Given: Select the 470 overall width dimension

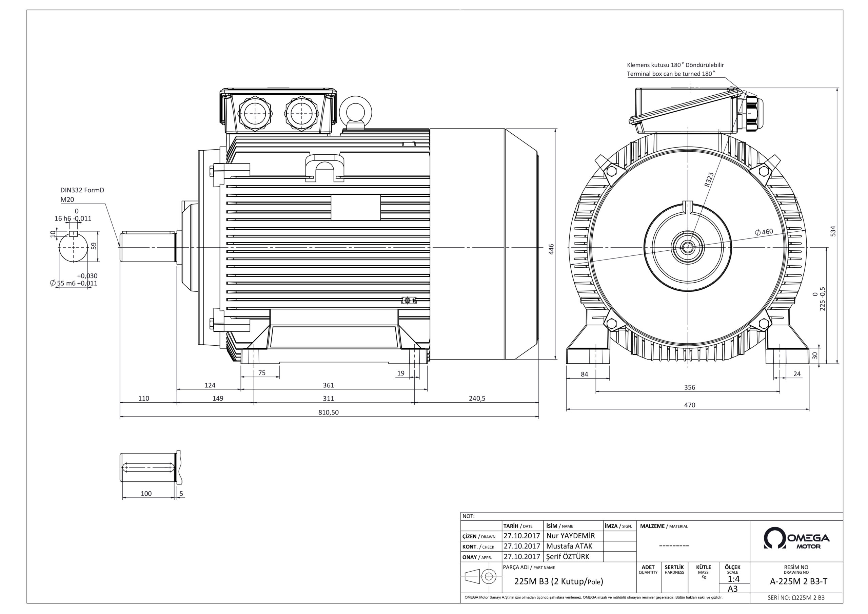Looking at the screenshot, I should click(x=690, y=405).
